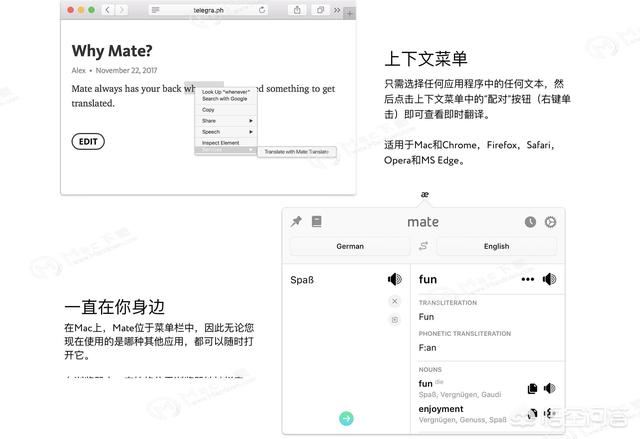This screenshot has width=640, height=439.
Task: Clear the source text with X
Action: [x=394, y=301]
